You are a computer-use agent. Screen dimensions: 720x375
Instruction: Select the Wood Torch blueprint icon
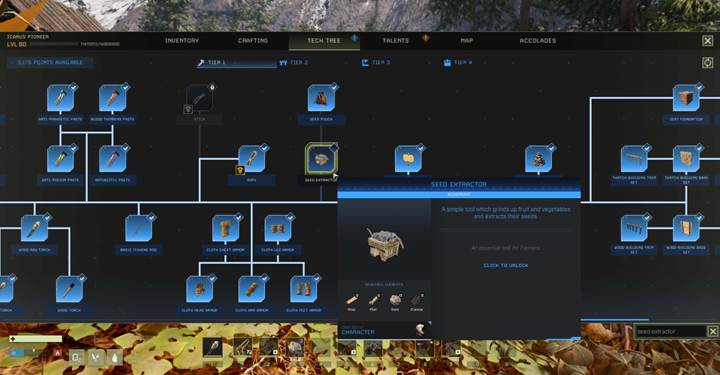(x=69, y=289)
